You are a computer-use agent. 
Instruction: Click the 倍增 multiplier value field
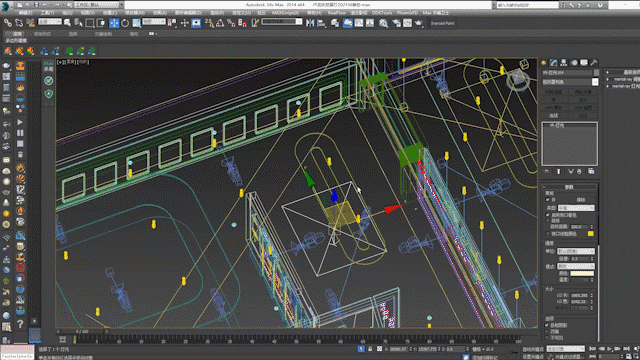580,259
